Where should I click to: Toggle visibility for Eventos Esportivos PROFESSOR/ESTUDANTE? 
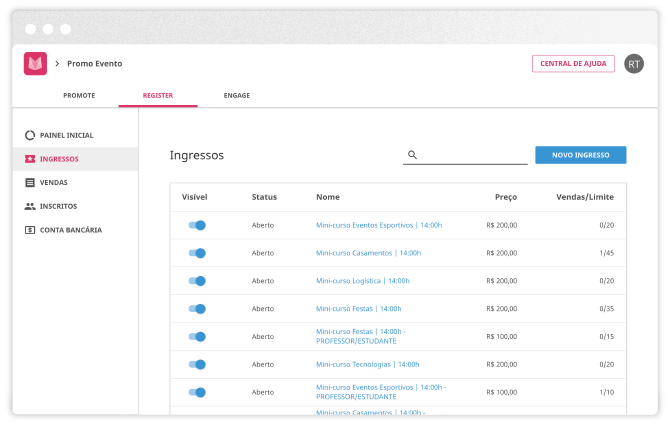[x=197, y=392]
